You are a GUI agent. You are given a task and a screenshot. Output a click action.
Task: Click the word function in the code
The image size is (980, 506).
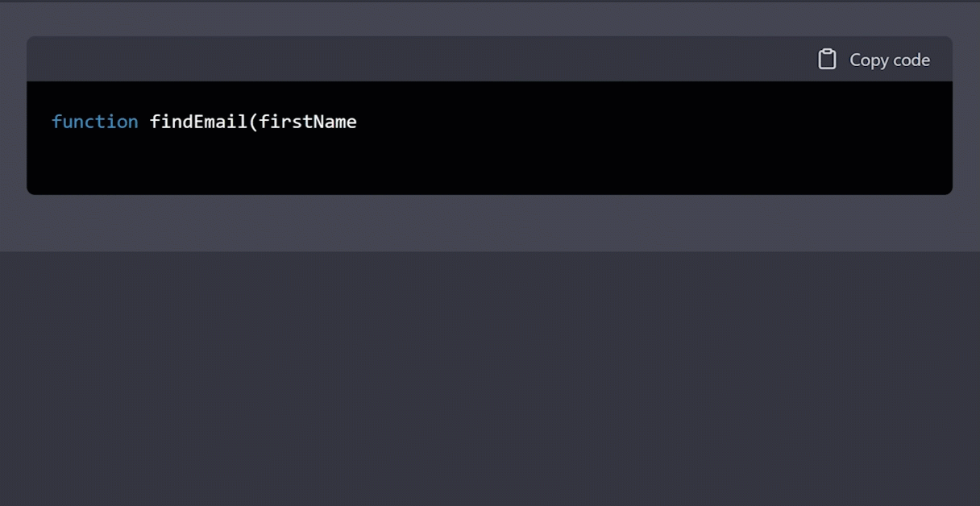pyautogui.click(x=95, y=122)
